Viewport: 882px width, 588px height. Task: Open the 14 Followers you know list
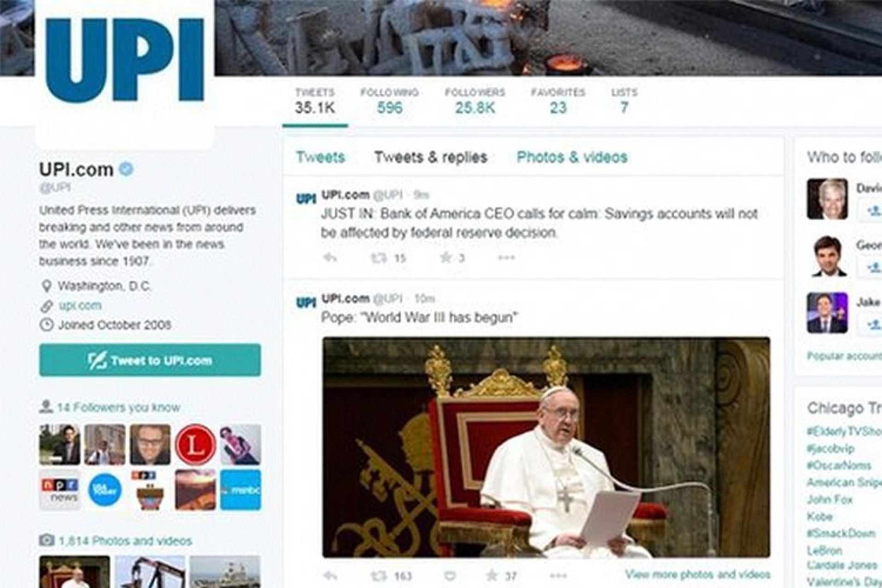[x=118, y=407]
